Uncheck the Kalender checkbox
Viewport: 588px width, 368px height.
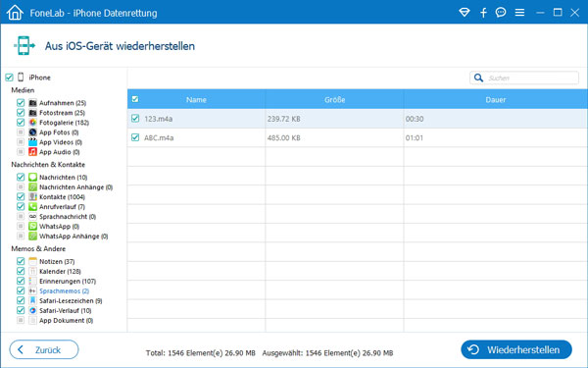tap(21, 271)
